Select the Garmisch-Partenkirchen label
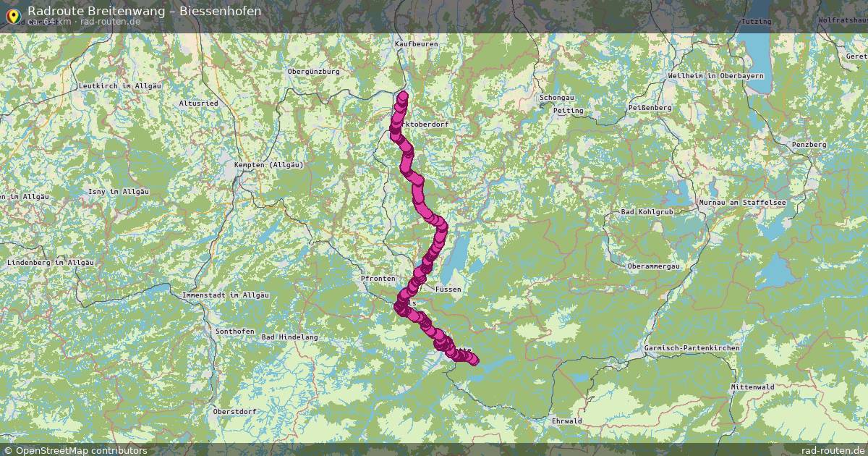Image resolution: width=868 pixels, height=456 pixels. click(x=694, y=348)
